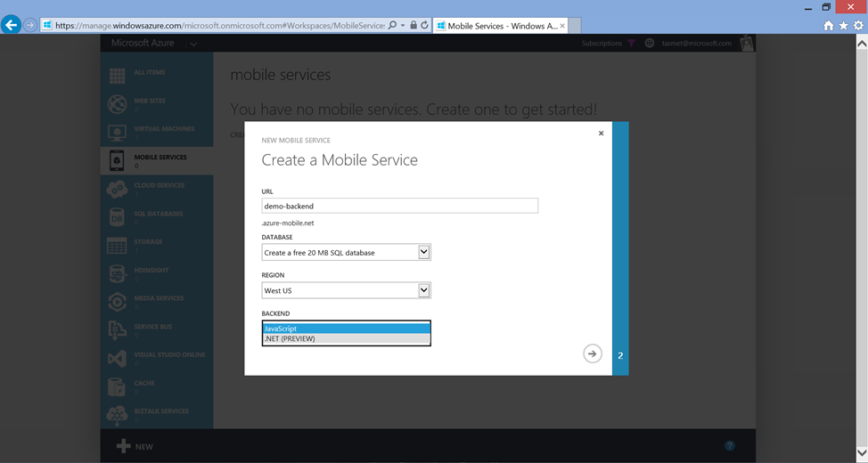Viewport: 868px width, 463px height.
Task: Open Cloud Services gear-cloud icon
Action: (x=117, y=189)
